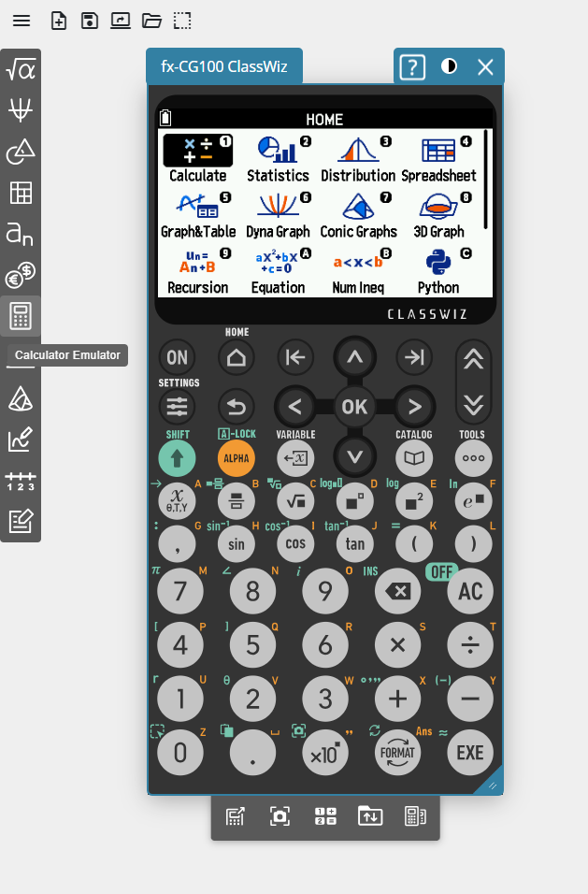Open the CATALOG book key
Screen dimensions: 588x894
(414, 458)
